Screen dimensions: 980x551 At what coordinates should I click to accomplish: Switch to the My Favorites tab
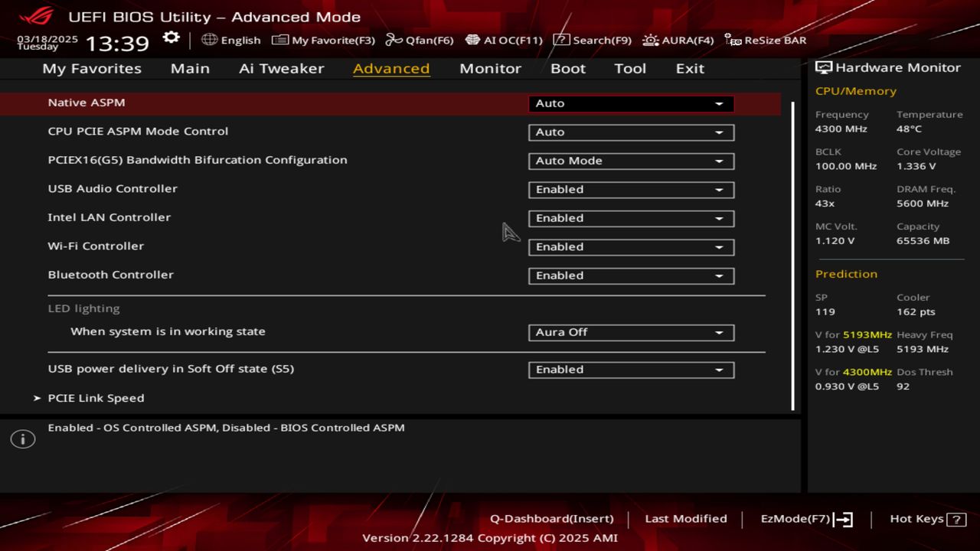92,68
